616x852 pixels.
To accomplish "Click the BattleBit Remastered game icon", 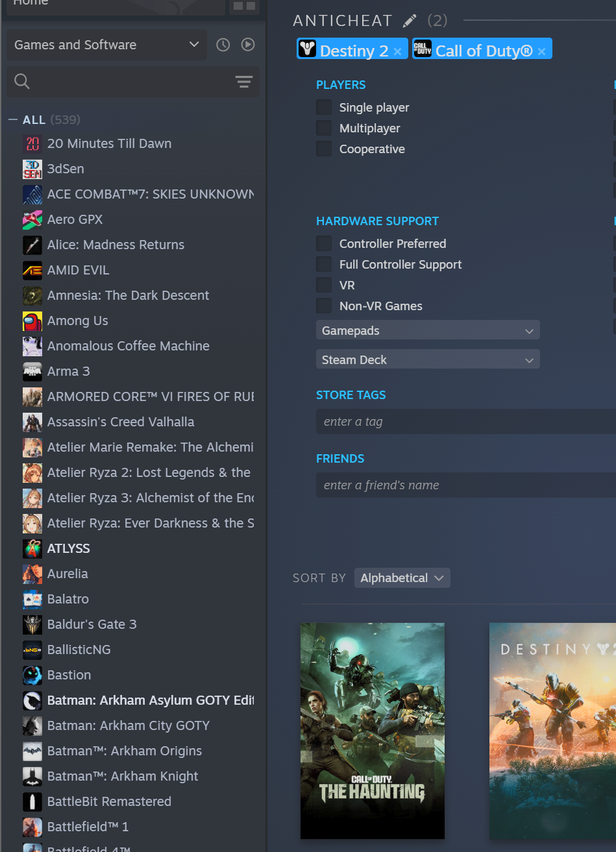I will 32,801.
